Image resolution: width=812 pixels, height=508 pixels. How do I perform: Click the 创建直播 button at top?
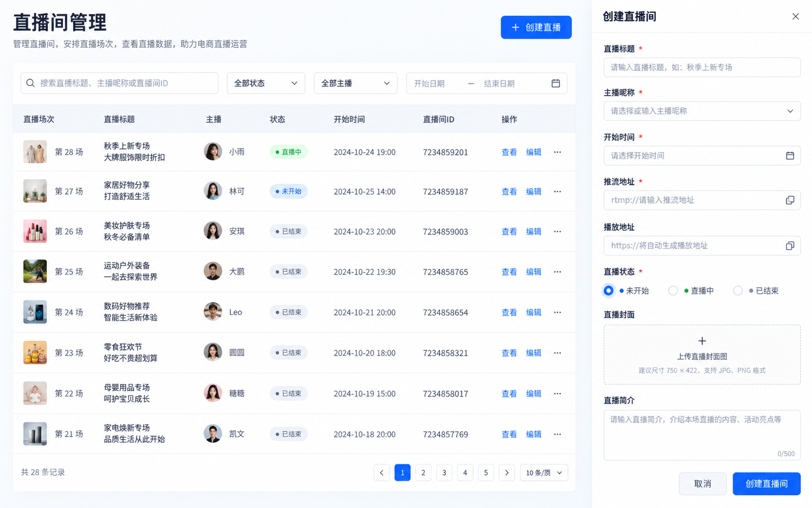[536, 27]
